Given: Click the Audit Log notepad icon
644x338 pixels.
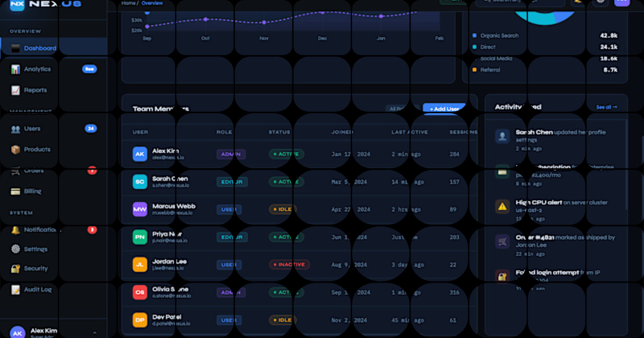Looking at the screenshot, I should 16,289.
